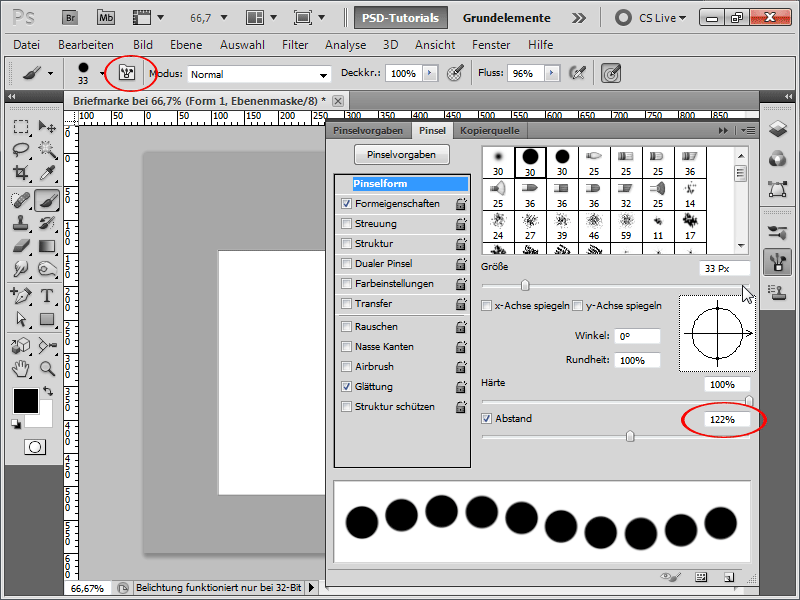This screenshot has width=800, height=600.
Task: Activate the PSD-Tutorials workspace button
Action: pos(401,18)
